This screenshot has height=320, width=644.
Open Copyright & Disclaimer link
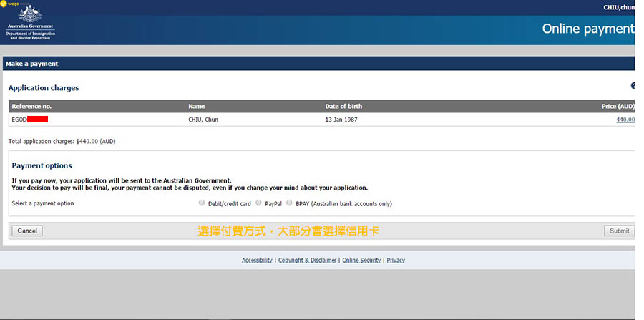307,261
